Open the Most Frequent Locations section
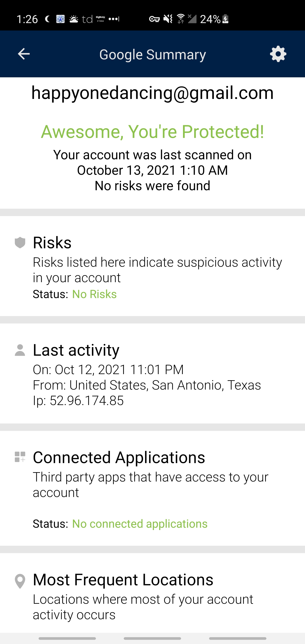Screen dimensions: 305x644 click(123, 580)
